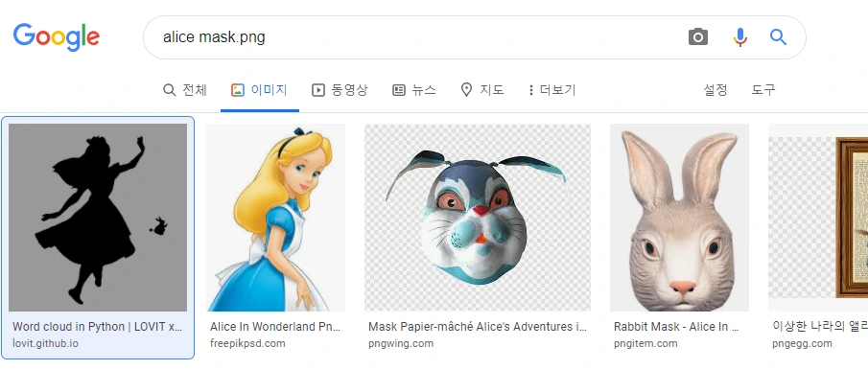
Task: Click the blue magnifier search button
Action: pyautogui.click(x=778, y=37)
